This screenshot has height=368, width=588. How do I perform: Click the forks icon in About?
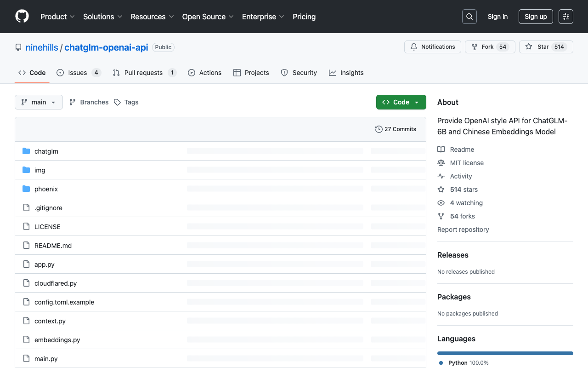(441, 216)
